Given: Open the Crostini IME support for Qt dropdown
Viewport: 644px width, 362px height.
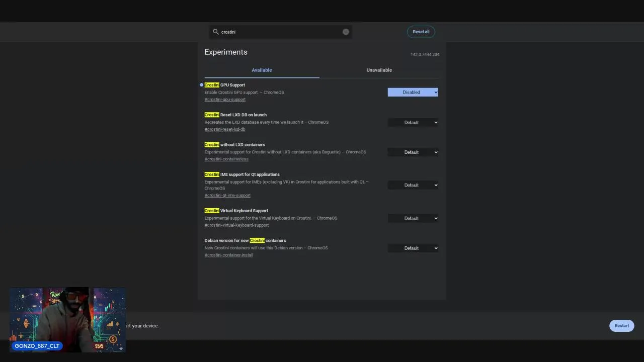Looking at the screenshot, I should point(413,185).
